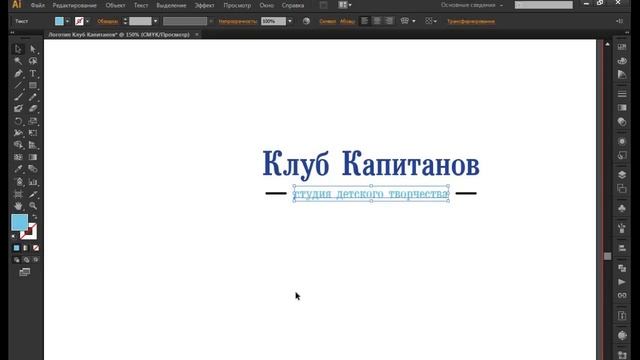Select the Shape Builder tool
The image size is (640, 360).
18,145
